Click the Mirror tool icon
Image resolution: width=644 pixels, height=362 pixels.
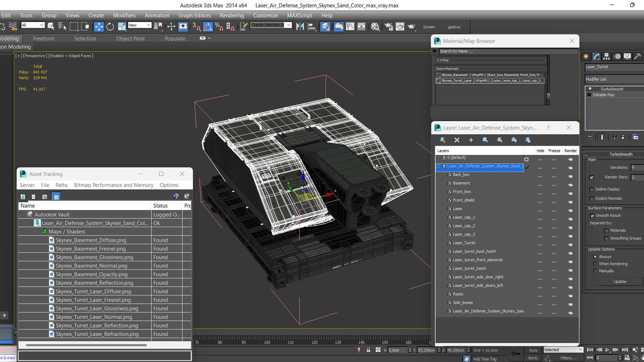300,26
